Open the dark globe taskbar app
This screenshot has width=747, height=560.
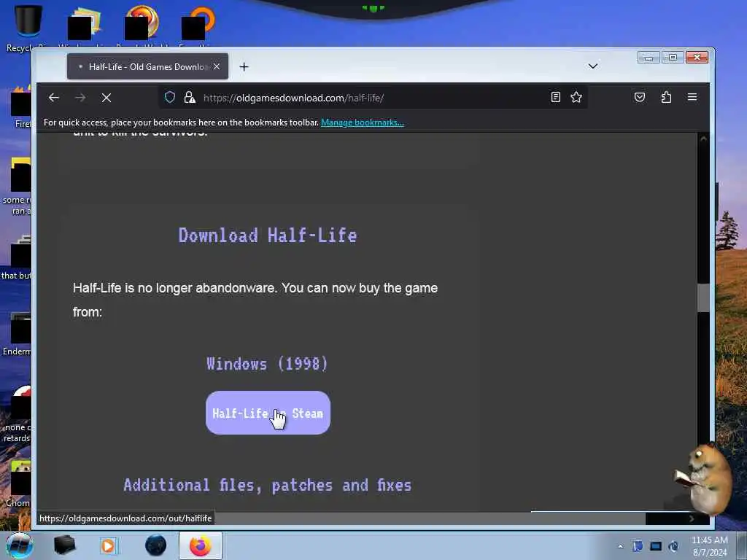156,545
